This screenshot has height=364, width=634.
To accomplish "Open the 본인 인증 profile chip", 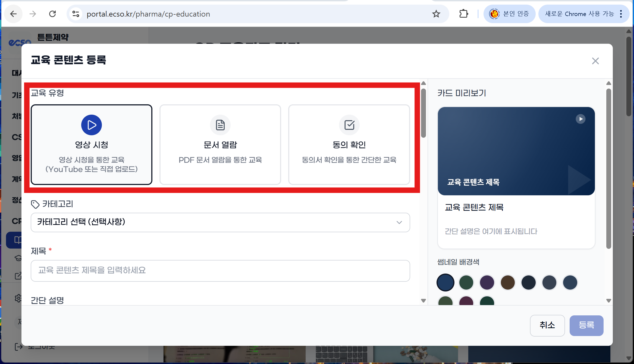I will [509, 14].
